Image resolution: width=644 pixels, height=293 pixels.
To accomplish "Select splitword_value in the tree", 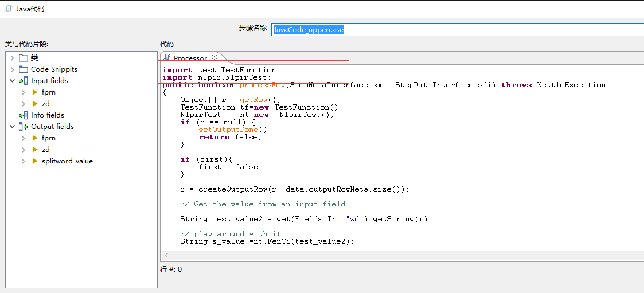I will [67, 161].
